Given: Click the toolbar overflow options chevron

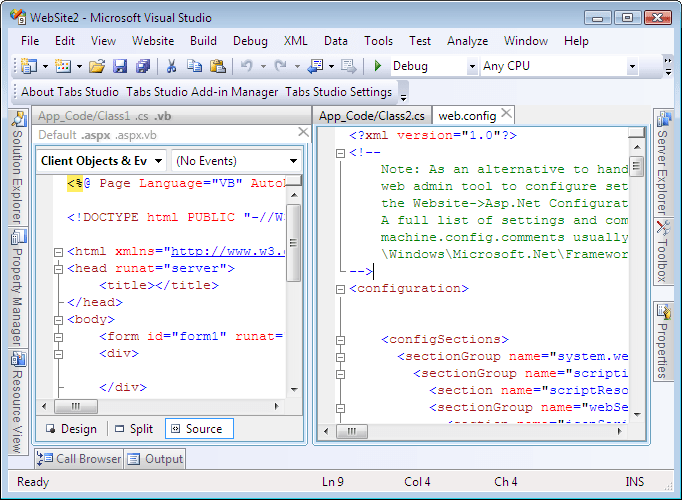Looking at the screenshot, I should click(x=668, y=66).
